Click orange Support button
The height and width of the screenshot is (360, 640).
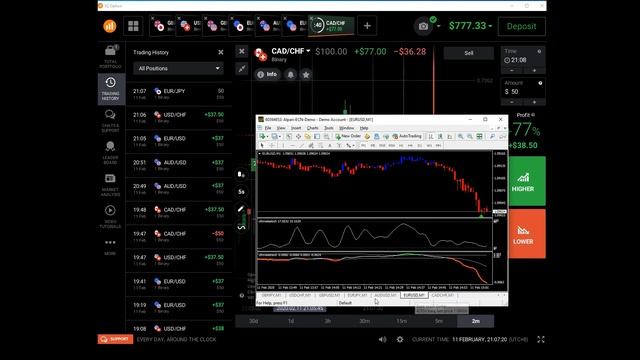pyautogui.click(x=115, y=339)
